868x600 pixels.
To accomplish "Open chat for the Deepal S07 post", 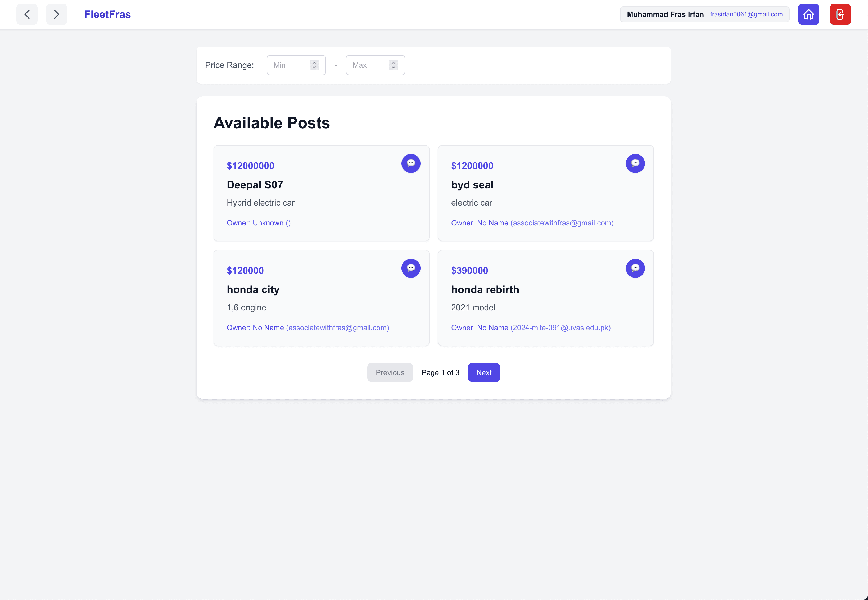I will pyautogui.click(x=411, y=163).
